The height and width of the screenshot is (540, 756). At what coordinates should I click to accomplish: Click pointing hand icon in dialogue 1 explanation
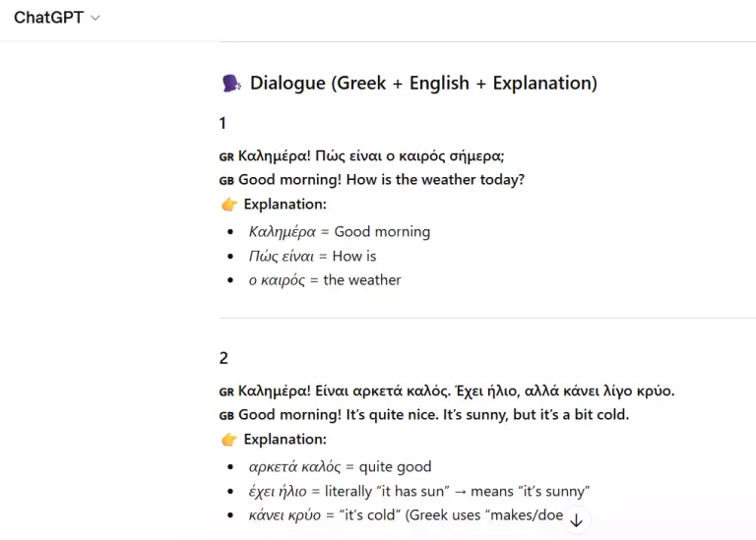click(229, 205)
